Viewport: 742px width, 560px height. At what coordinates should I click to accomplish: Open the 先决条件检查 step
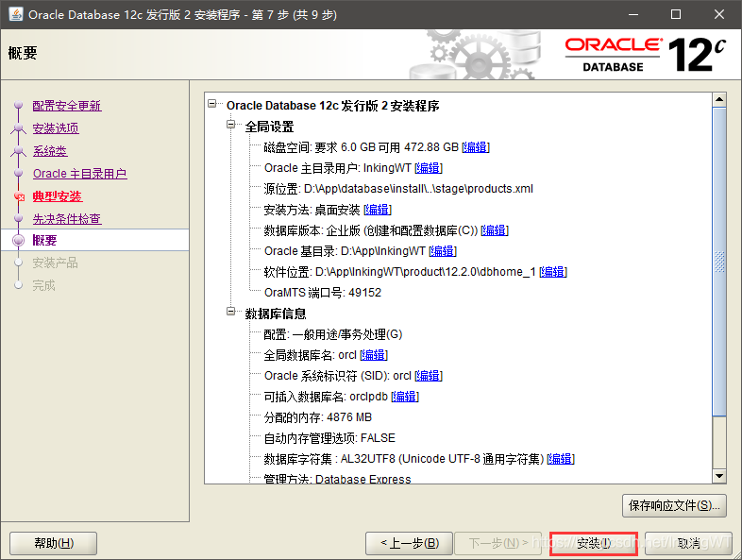(x=67, y=219)
